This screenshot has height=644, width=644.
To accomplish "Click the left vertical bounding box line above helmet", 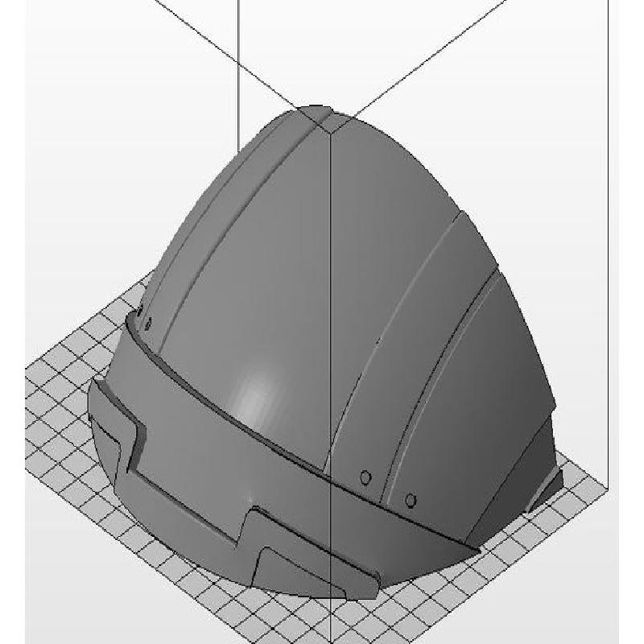I will point(238,72).
